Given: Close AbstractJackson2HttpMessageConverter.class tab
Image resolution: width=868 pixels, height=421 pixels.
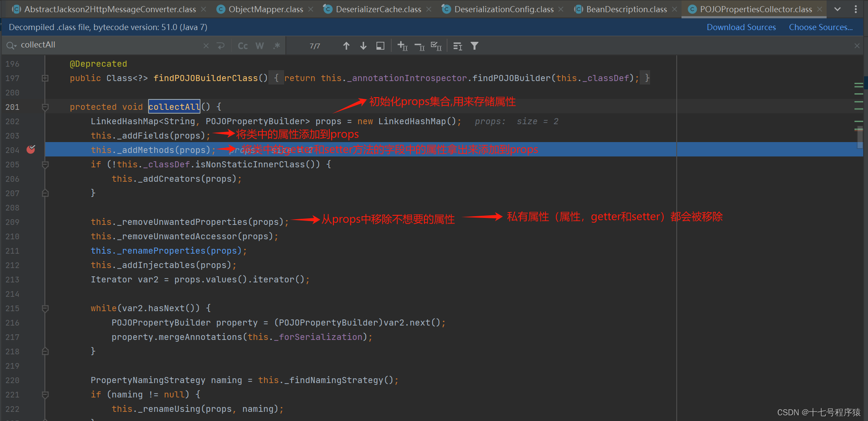Looking at the screenshot, I should (x=203, y=9).
